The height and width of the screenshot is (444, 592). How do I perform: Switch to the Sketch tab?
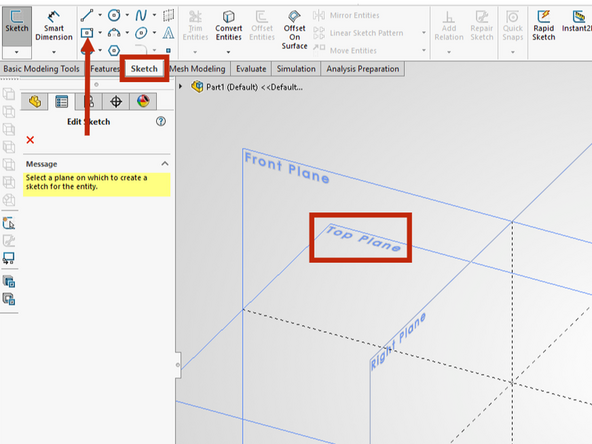click(x=144, y=69)
